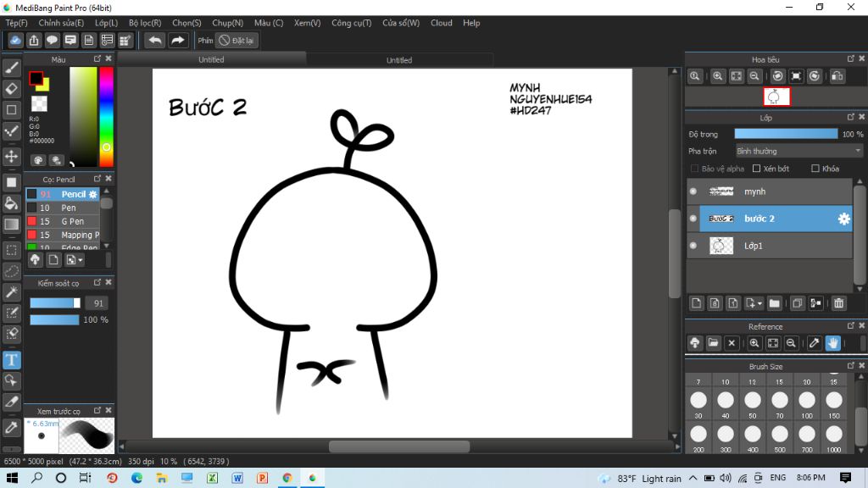The width and height of the screenshot is (868, 488).
Task: Toggle visibility of the mynh layer
Action: 693,191
